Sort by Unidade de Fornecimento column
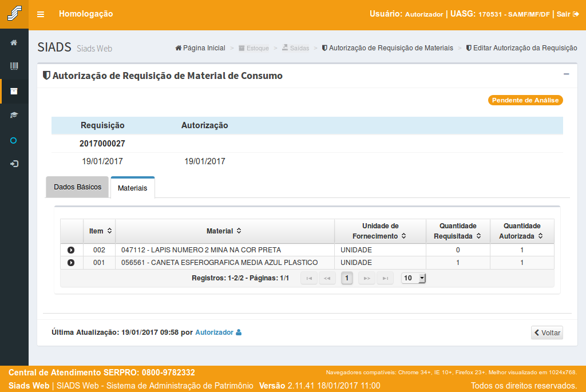This screenshot has width=586, height=392. (380, 231)
